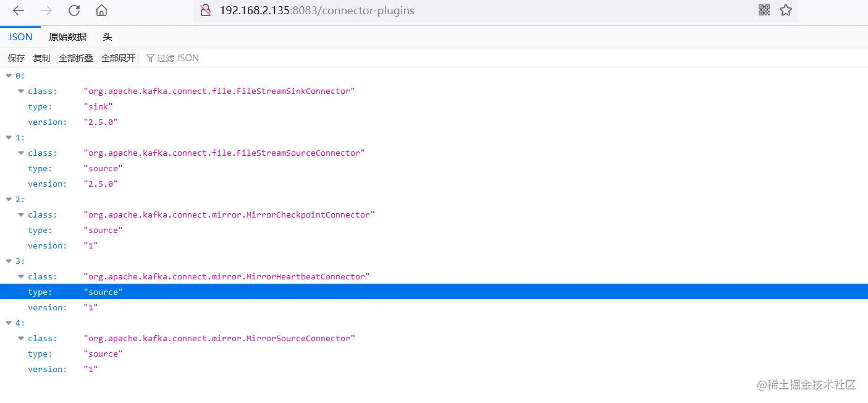Collapse the class node of MirrorHeartbeatConnector
This screenshot has height=403, width=868.
coord(21,276)
